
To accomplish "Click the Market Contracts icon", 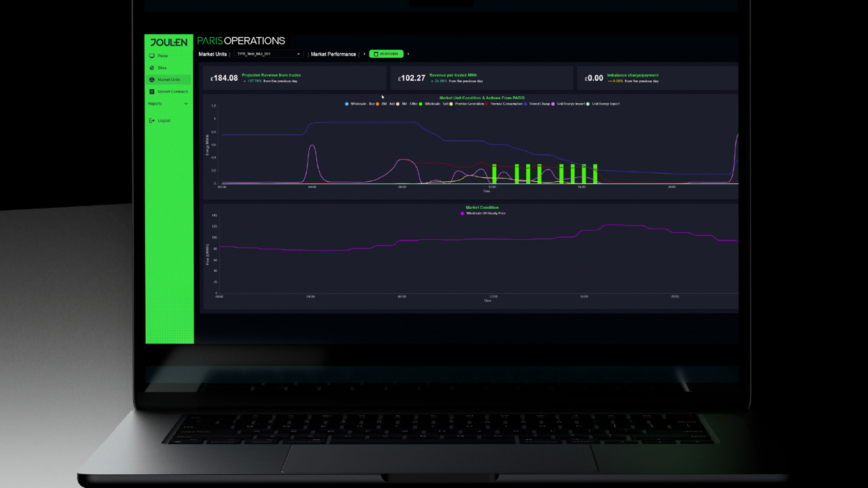I will pos(152,91).
